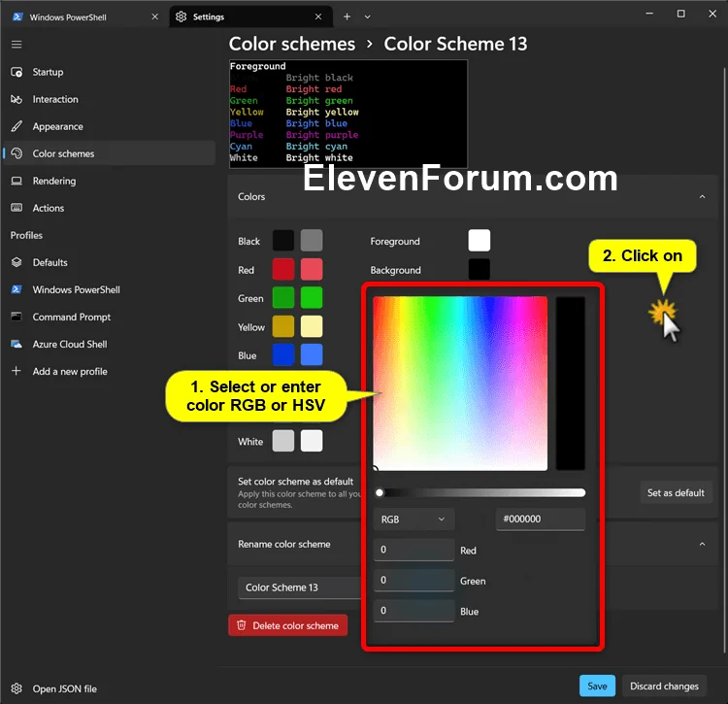Click the Actions keyboard icon
728x704 pixels.
17,208
